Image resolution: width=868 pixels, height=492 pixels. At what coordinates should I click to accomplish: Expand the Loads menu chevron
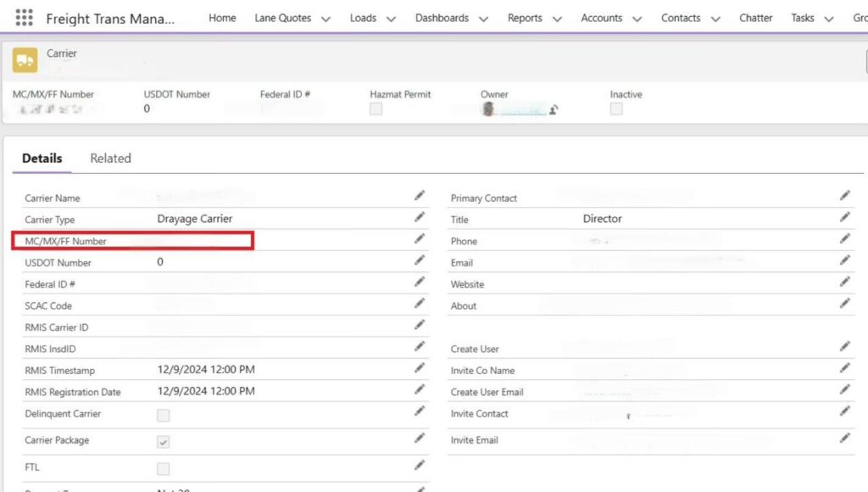391,19
